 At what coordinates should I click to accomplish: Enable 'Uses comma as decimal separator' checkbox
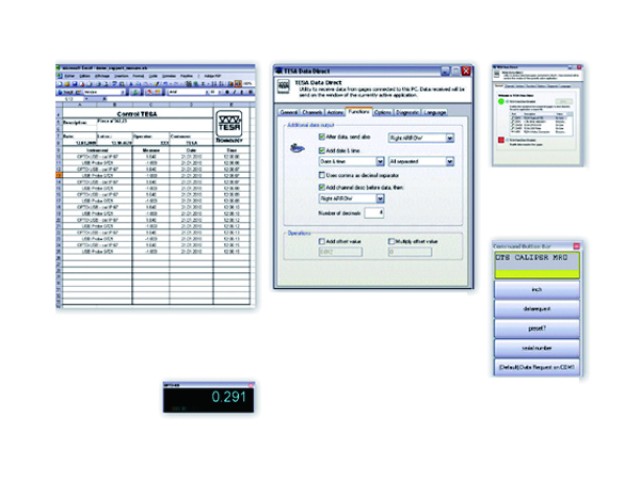[322, 175]
